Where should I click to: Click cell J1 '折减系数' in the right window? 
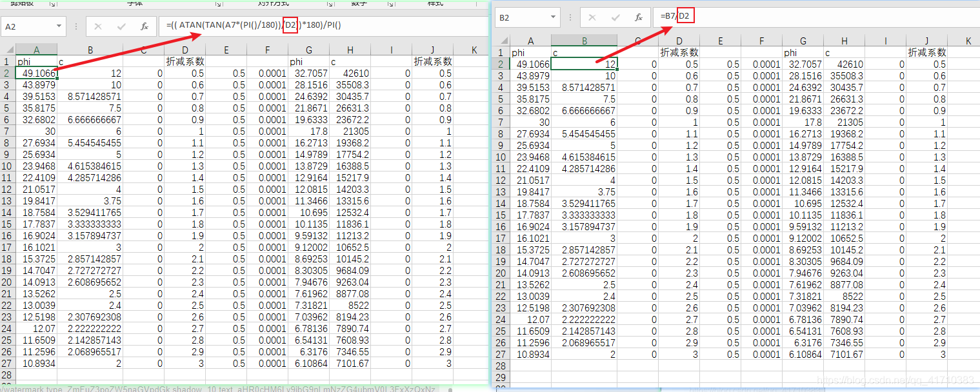[x=927, y=52]
